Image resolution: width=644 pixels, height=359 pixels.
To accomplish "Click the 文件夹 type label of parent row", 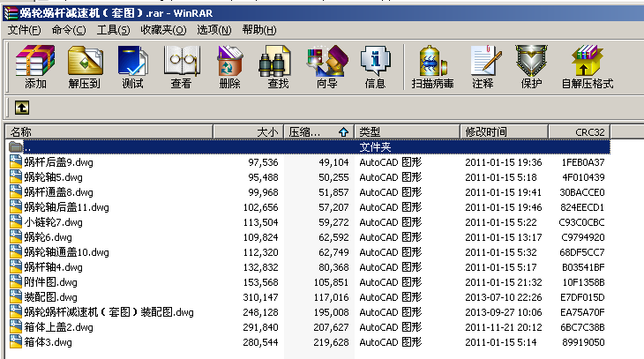I will pyautogui.click(x=375, y=146).
